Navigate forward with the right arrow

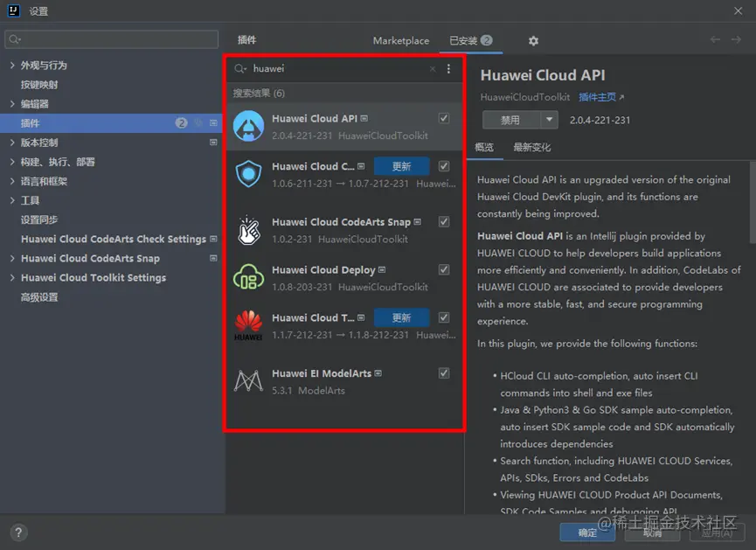(x=736, y=39)
